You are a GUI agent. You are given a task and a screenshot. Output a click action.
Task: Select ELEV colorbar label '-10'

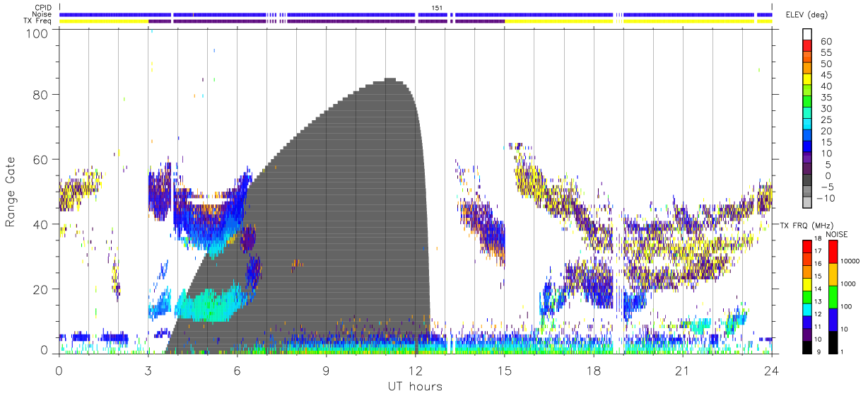point(825,198)
